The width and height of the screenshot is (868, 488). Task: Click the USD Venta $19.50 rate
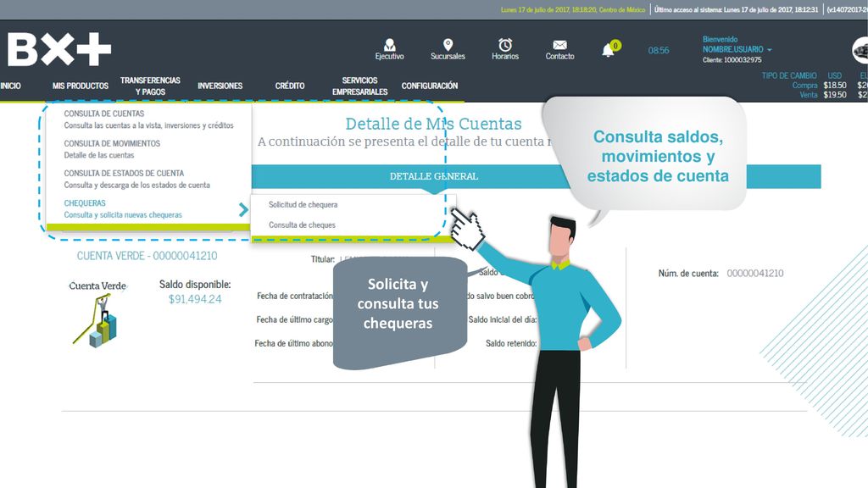coord(835,95)
